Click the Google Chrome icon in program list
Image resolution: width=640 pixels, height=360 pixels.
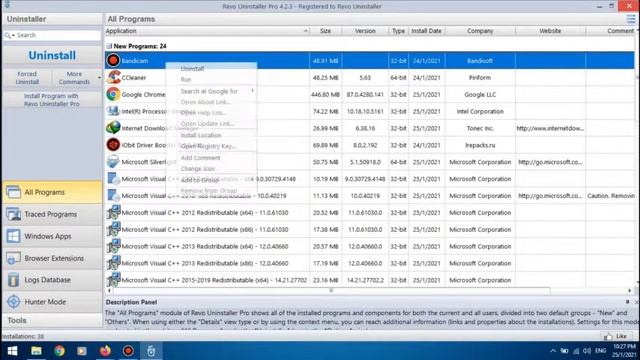click(x=113, y=94)
